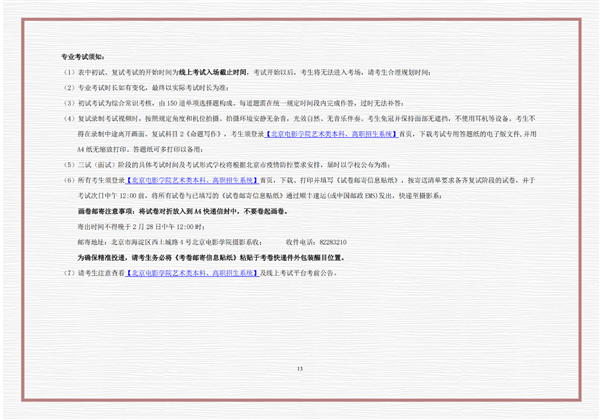This screenshot has width=600, height=420.
Task: Click the line starting 考试次日中午 12:00 前
Action: 260,196
